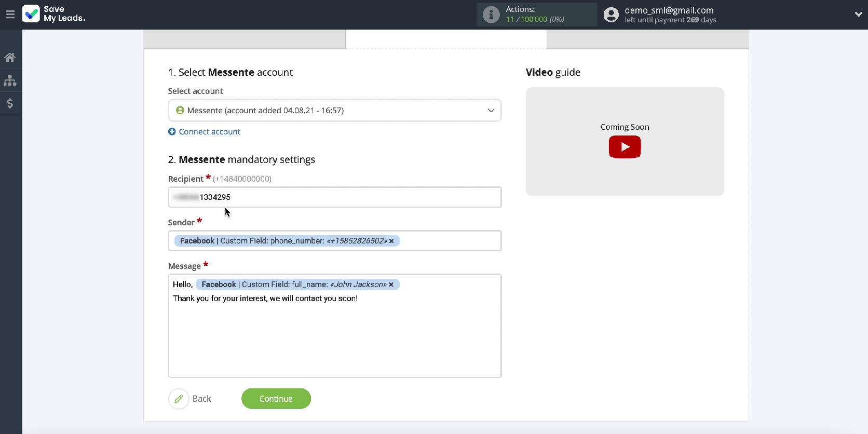
Task: Switch to the last gray step tab
Action: tap(647, 39)
